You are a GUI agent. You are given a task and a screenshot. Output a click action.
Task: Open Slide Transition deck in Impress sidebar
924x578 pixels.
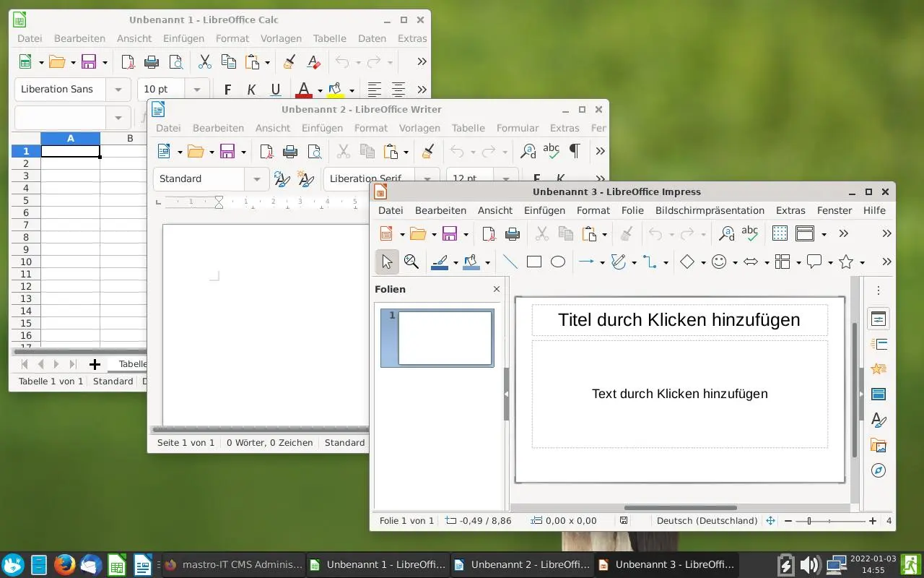pos(879,344)
